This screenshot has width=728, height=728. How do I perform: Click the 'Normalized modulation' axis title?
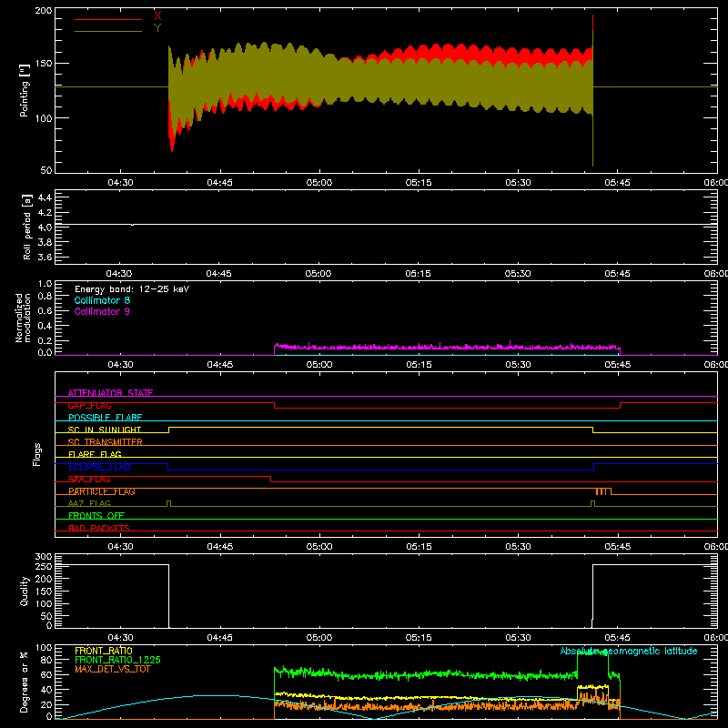click(x=23, y=318)
